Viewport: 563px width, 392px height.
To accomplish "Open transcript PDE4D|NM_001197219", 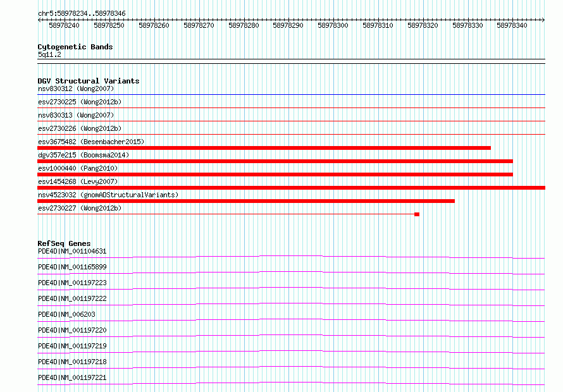I will click(72, 346).
